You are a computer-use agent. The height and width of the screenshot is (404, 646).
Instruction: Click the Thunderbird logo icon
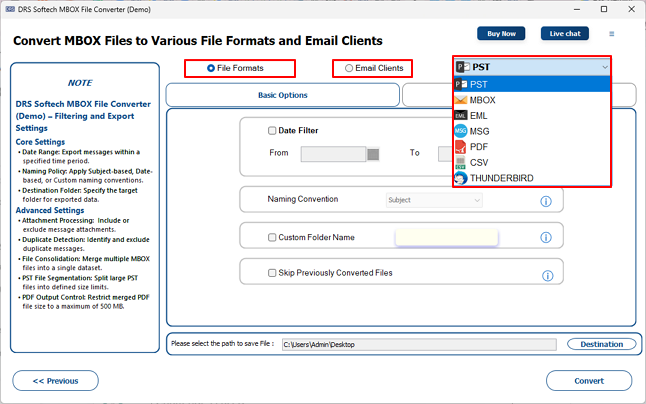pyautogui.click(x=461, y=178)
